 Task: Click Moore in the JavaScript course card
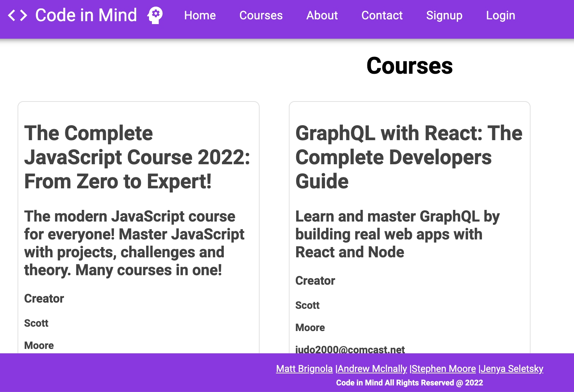(39, 345)
